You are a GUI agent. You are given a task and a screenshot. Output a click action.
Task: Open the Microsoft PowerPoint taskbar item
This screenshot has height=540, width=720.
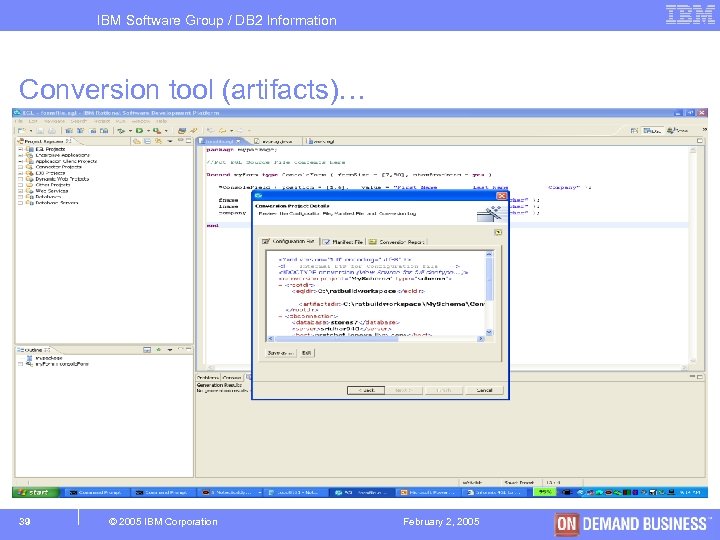(x=427, y=492)
